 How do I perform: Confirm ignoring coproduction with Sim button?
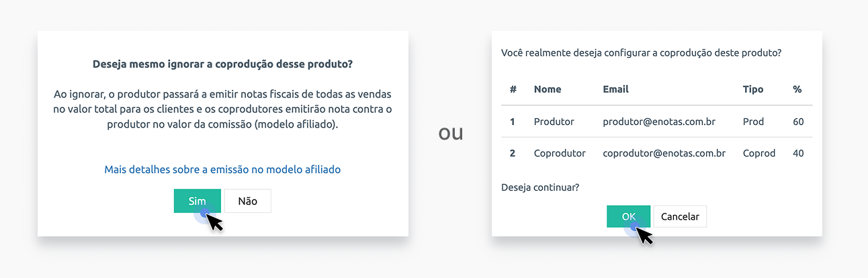(197, 201)
